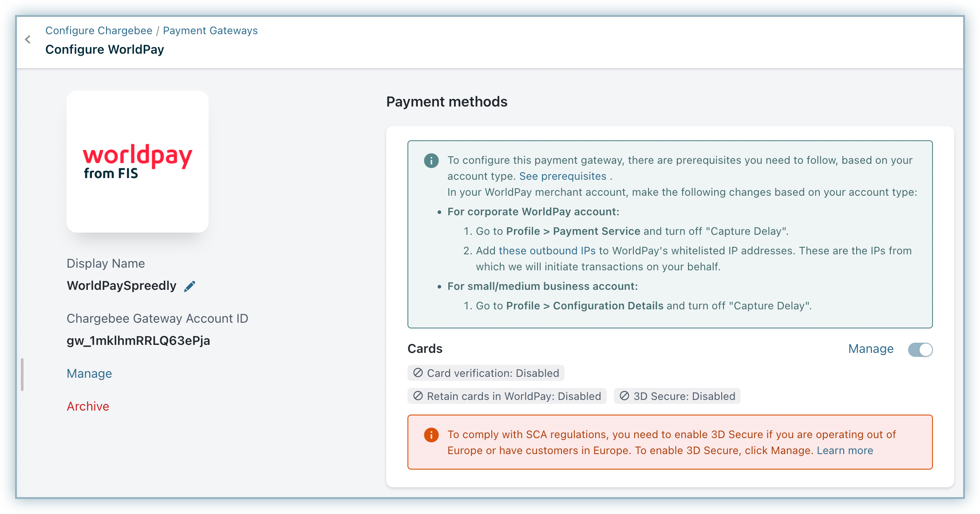The image size is (980, 514).
Task: Open the See prerequisites link
Action: click(x=562, y=176)
